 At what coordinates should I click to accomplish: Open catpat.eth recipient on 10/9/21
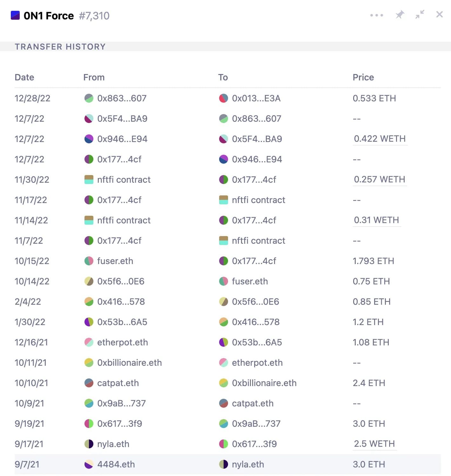253,403
